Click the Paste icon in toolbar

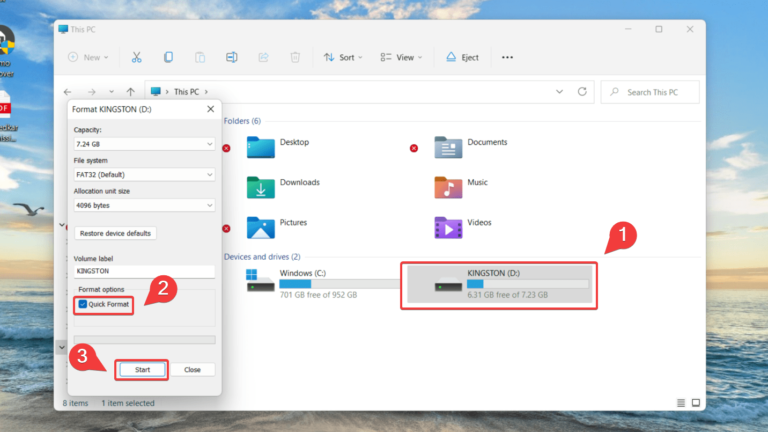[x=200, y=57]
